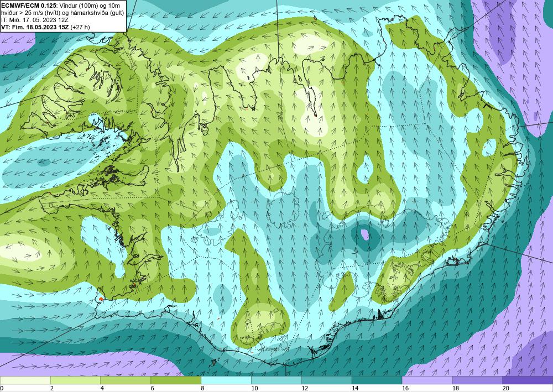
Task: Click legend scale label '0'
Action: pyautogui.click(x=2, y=388)
